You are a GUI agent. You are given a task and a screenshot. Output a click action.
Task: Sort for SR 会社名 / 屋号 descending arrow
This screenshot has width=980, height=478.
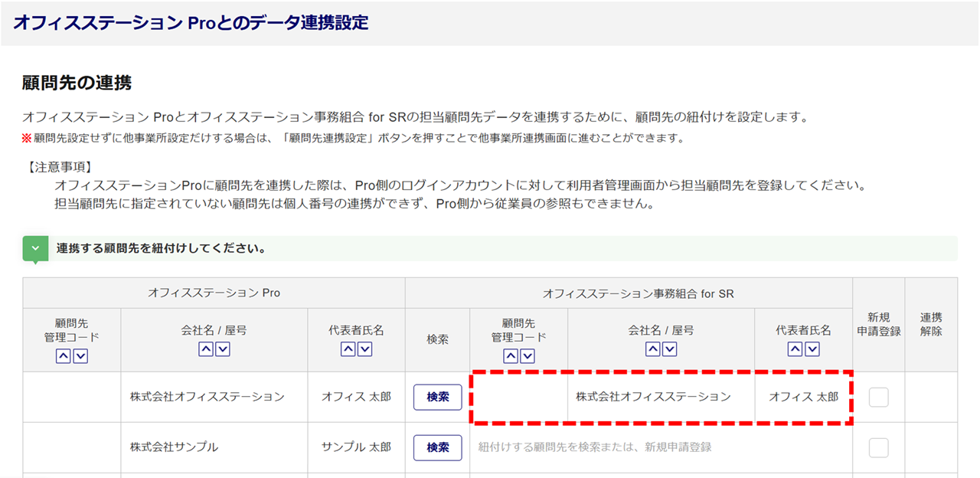tap(670, 349)
